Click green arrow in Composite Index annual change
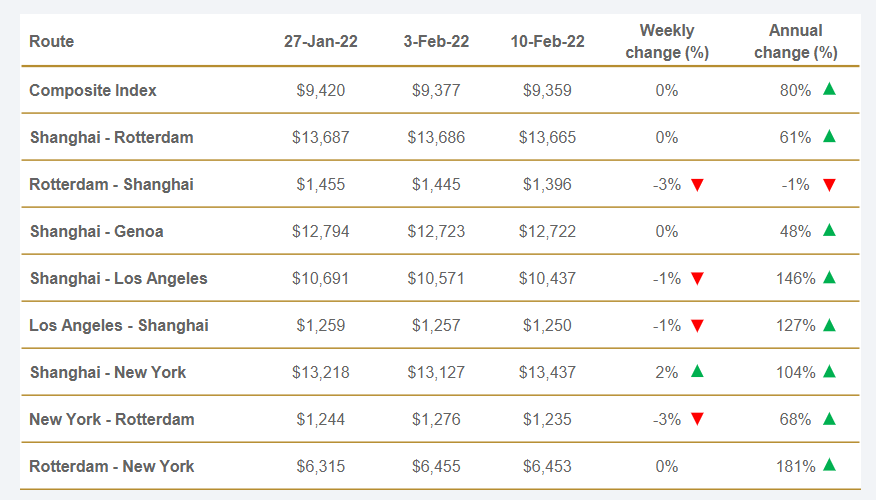Viewport: 876px width, 500px height. (x=829, y=89)
